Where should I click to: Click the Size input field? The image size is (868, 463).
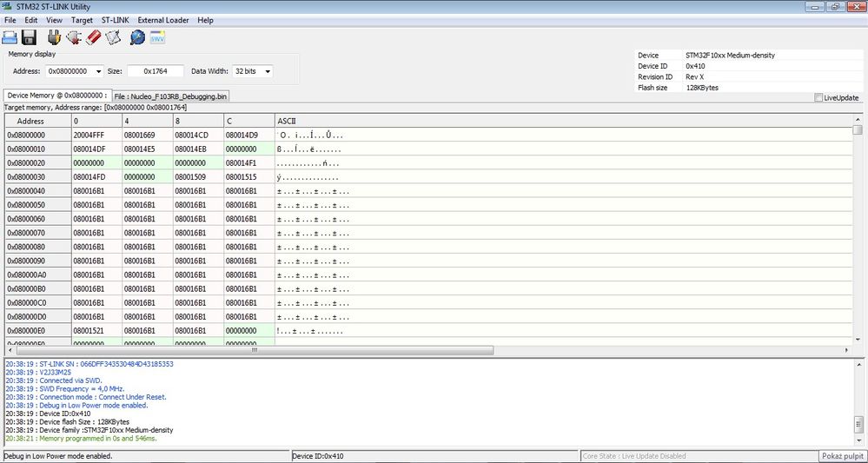point(156,71)
